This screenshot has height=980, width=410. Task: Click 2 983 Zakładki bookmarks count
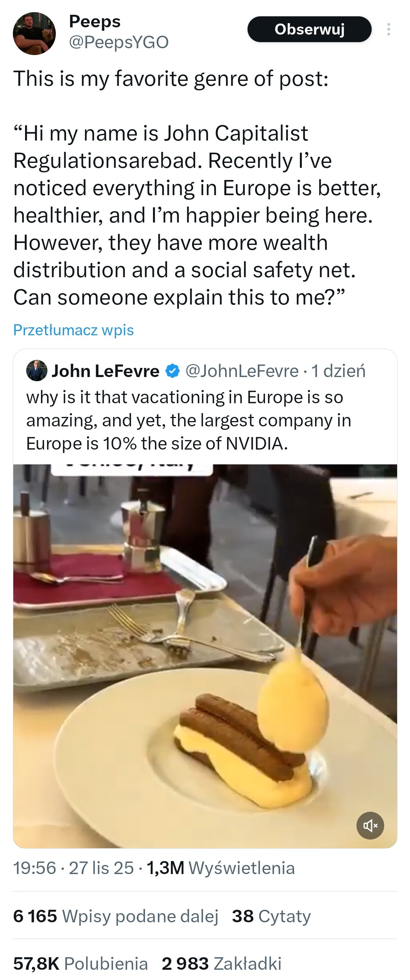pyautogui.click(x=221, y=963)
